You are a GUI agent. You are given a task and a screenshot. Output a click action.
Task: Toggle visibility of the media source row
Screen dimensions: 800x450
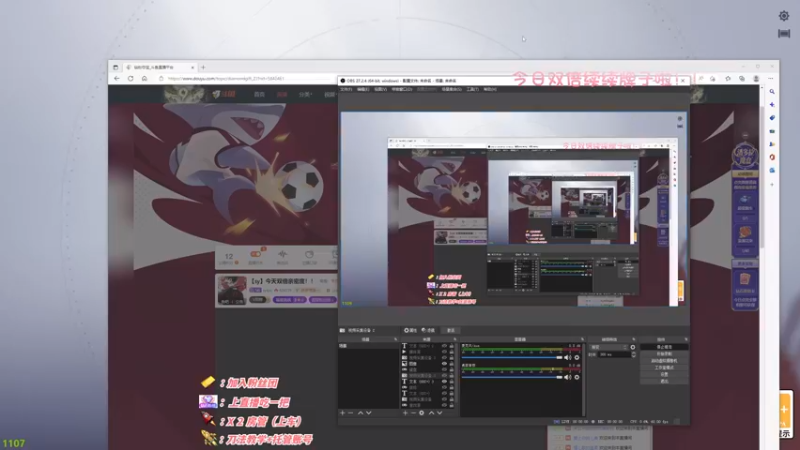444,352
